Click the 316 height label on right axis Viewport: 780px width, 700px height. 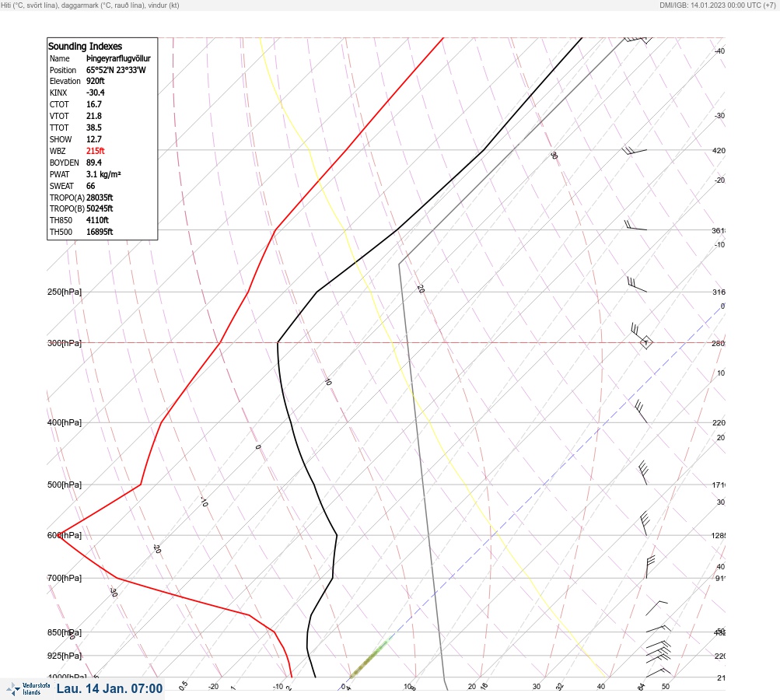click(719, 292)
